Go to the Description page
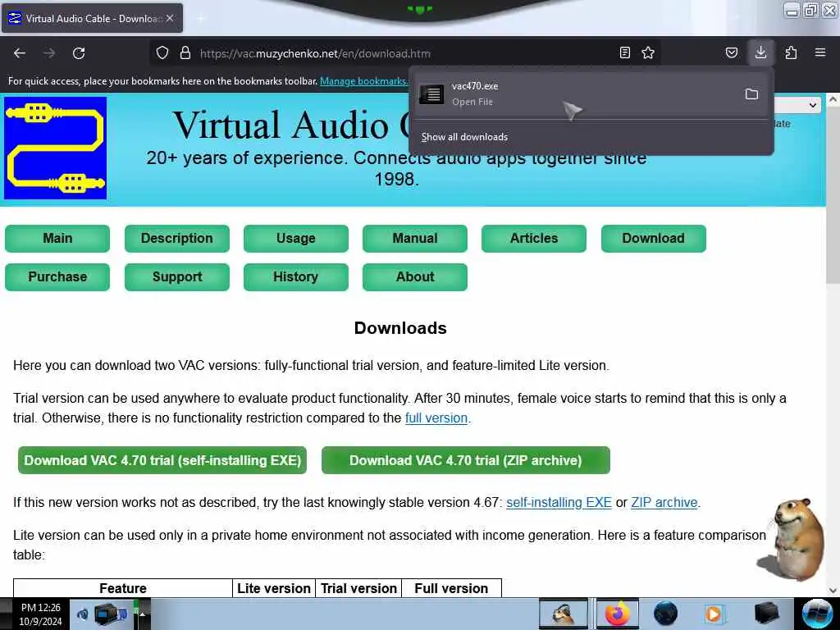The width and height of the screenshot is (840, 630). click(177, 239)
